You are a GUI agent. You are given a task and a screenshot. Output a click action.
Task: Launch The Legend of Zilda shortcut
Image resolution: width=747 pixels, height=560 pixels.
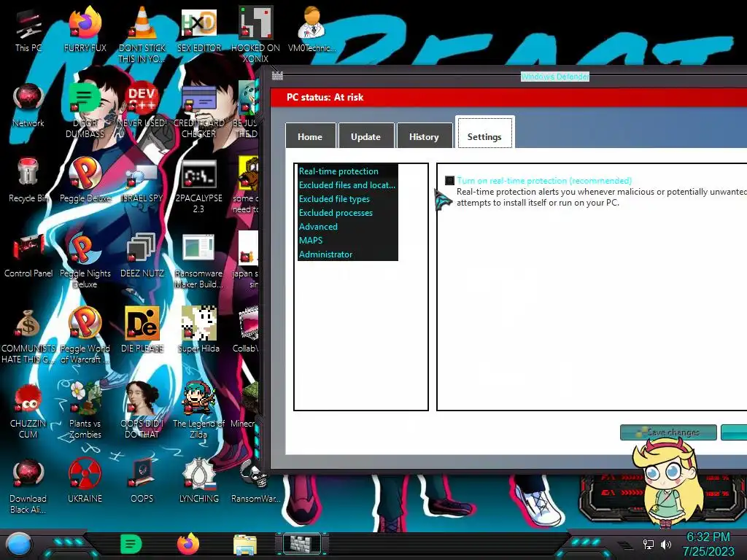[x=198, y=411]
